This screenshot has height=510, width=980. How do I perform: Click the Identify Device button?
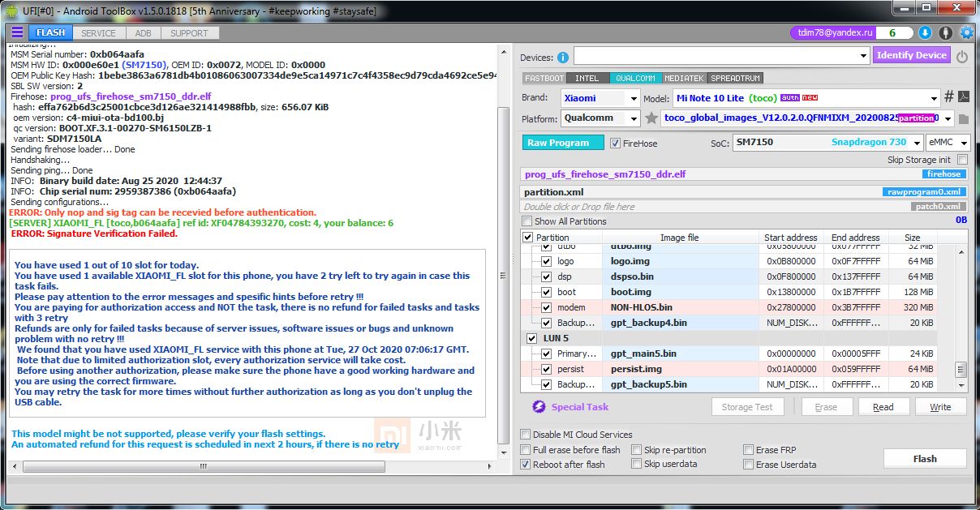pos(912,56)
